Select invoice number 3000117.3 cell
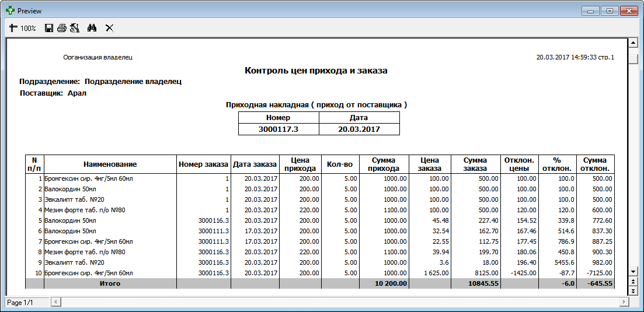The image size is (644, 312). pos(279,129)
